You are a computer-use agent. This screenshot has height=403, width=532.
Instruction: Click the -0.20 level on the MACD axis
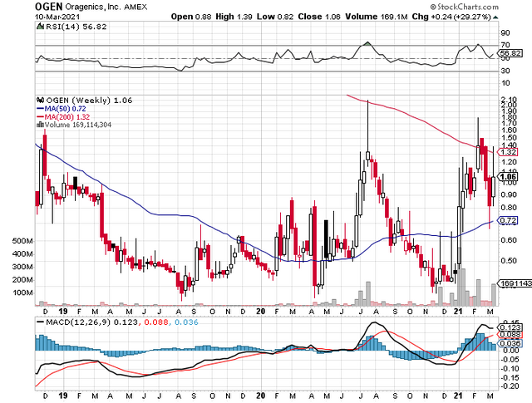[x=510, y=386]
